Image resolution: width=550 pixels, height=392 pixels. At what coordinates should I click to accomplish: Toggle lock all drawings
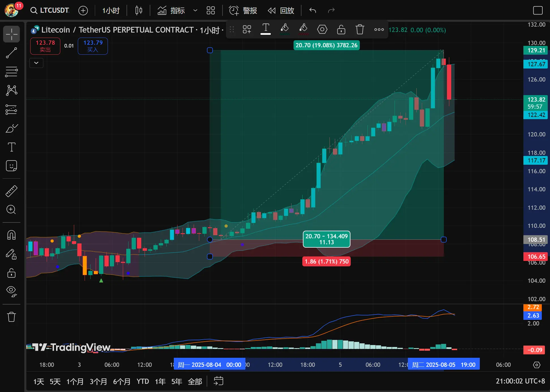tap(11, 273)
